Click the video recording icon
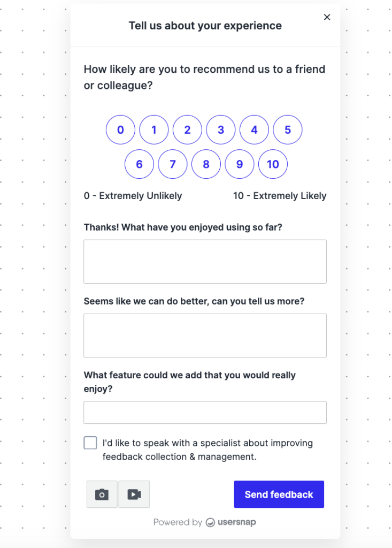 [134, 494]
